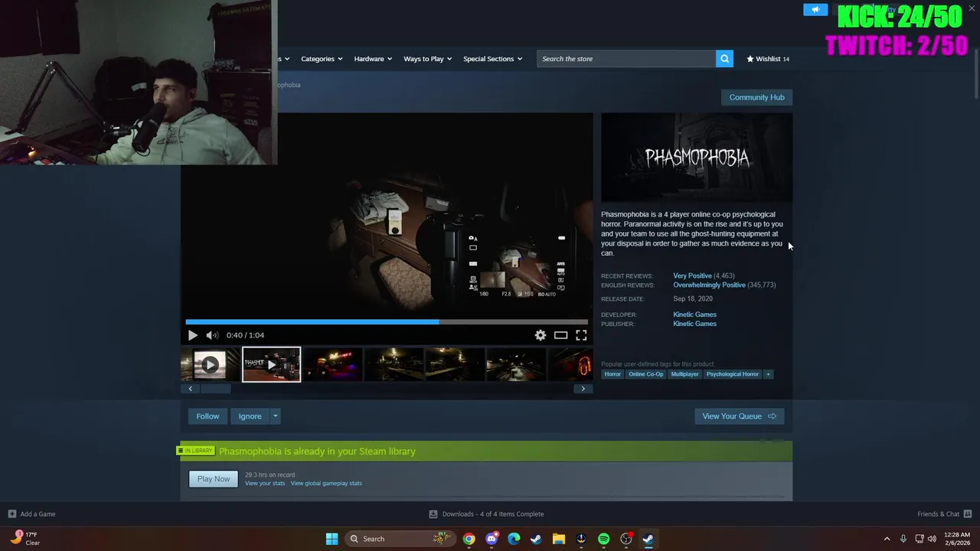Toggle theater mode on video player

[560, 335]
